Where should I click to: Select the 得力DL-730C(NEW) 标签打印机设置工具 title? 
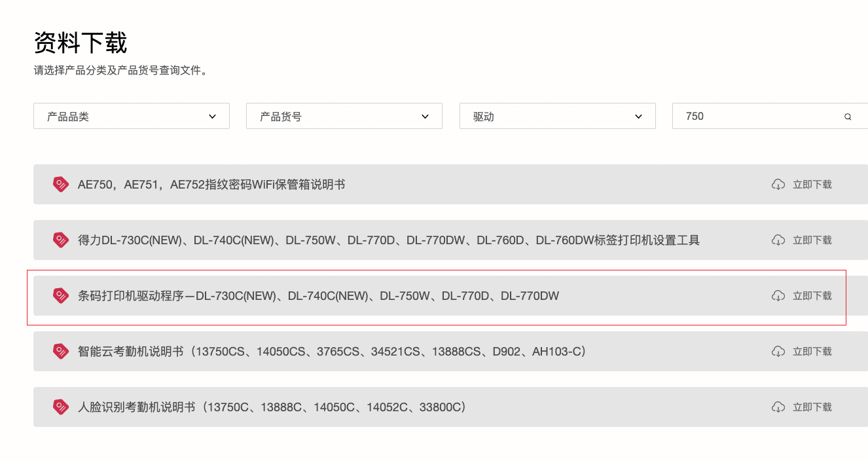click(389, 240)
